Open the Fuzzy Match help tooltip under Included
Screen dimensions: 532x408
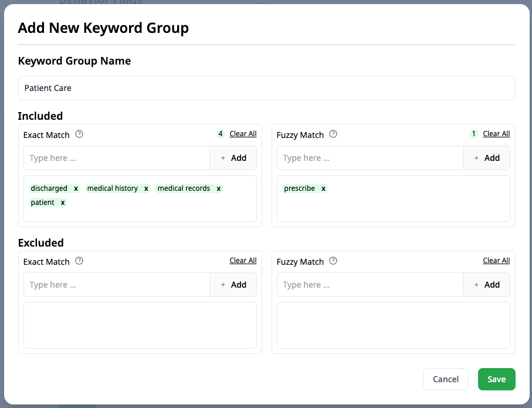(333, 134)
